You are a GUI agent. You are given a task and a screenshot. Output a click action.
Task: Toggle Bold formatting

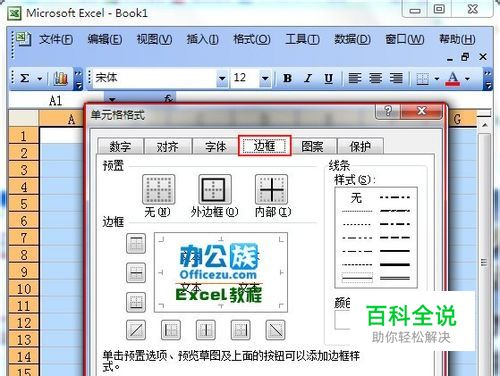coord(287,78)
